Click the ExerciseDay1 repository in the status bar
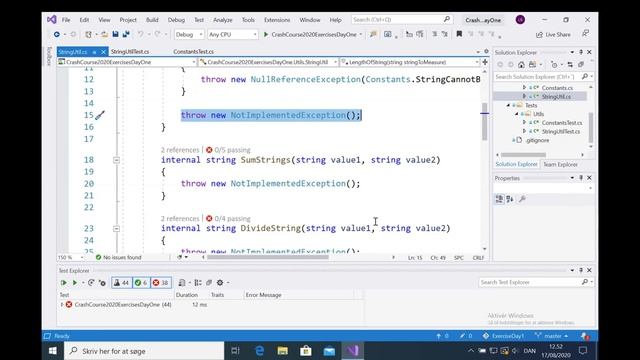This screenshot has height=360, width=640. (503, 336)
